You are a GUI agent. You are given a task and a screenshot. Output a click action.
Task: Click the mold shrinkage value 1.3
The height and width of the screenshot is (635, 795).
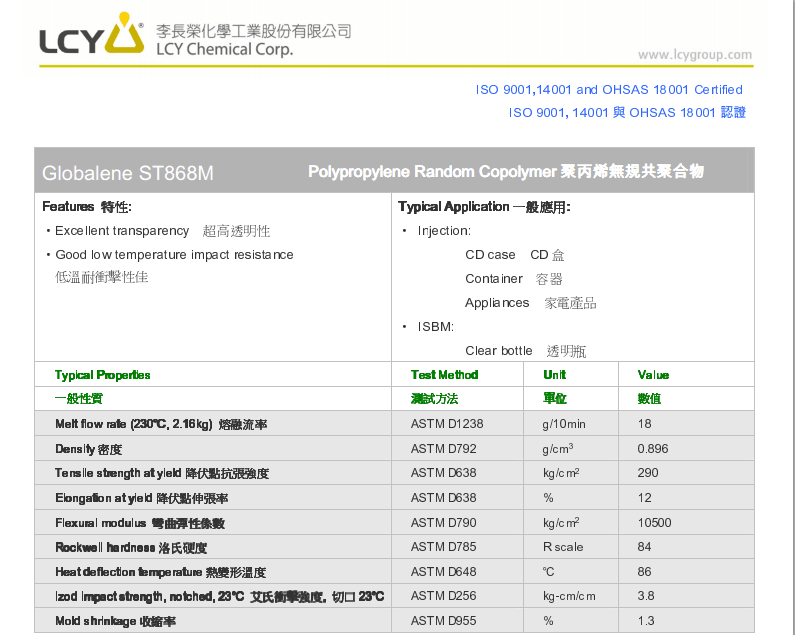(645, 621)
